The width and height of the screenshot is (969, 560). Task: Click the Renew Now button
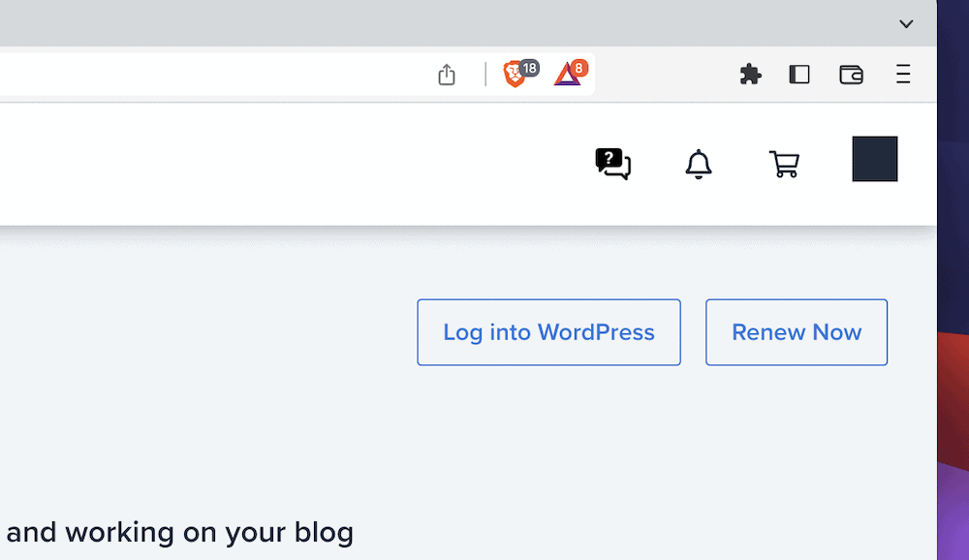tap(796, 332)
